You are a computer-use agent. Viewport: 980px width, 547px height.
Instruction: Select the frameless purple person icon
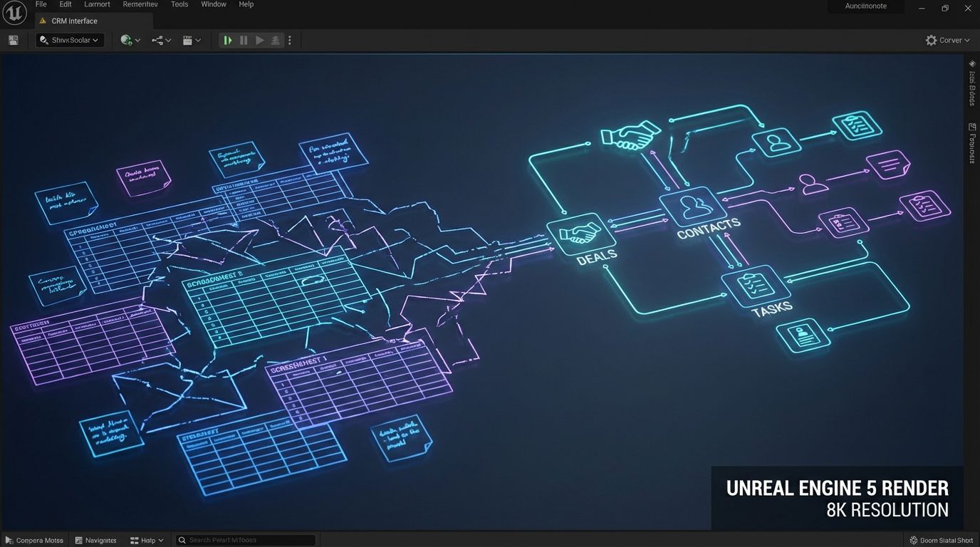(x=813, y=184)
